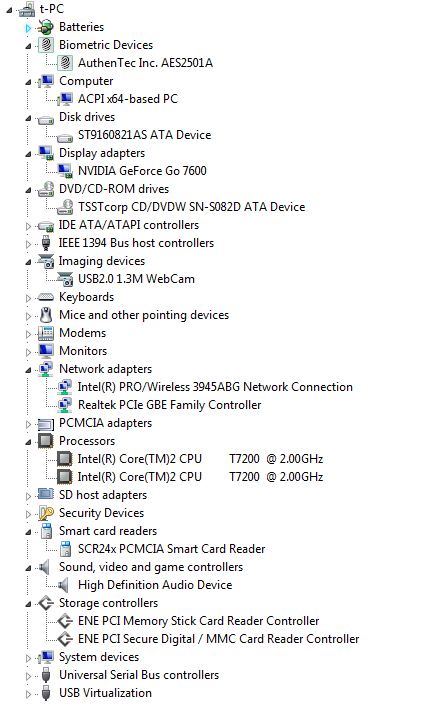The width and height of the screenshot is (438, 722).
Task: Select the ENE PCI Memory Stick Card Reader Controller text
Action: 199,621
